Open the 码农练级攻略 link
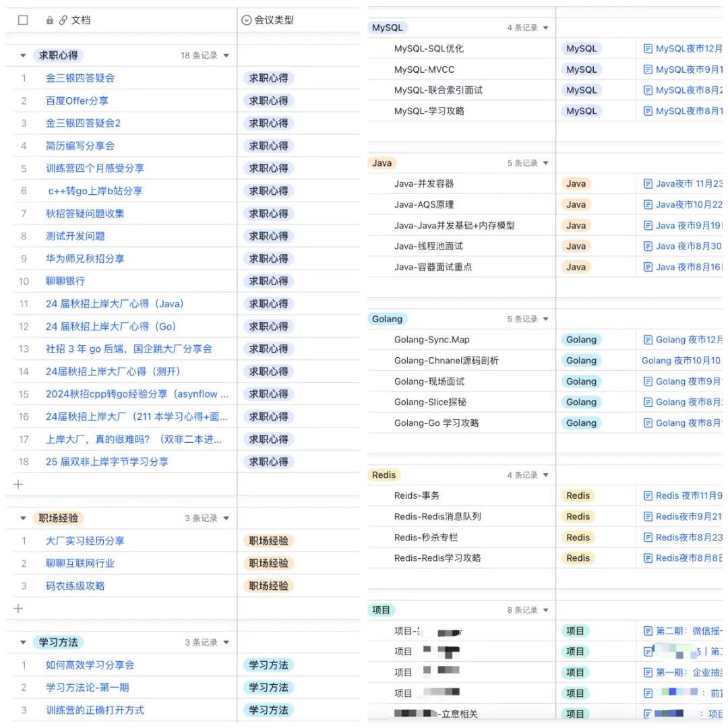 (x=75, y=586)
